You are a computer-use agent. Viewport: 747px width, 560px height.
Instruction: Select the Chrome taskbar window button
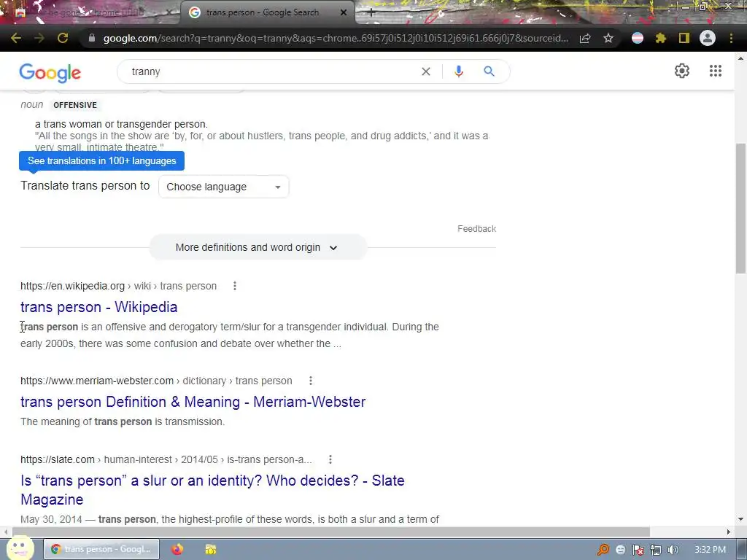click(101, 550)
